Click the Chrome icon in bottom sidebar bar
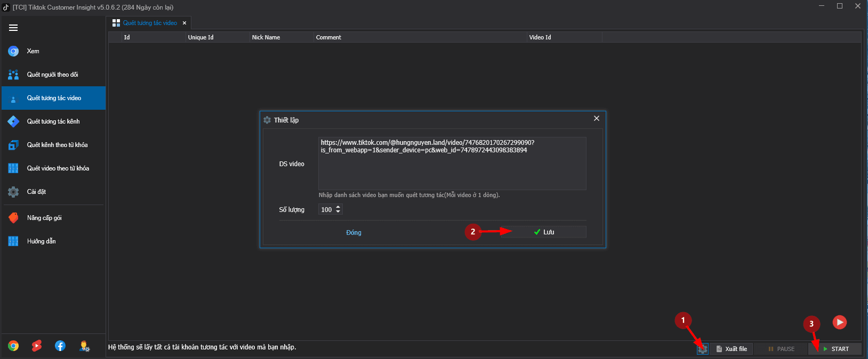The height and width of the screenshot is (359, 868). [13, 346]
